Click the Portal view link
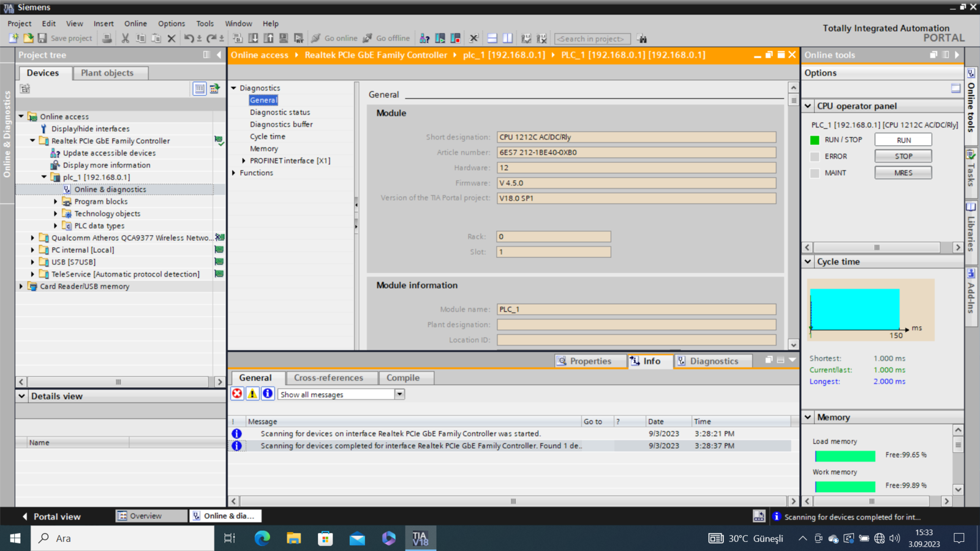The height and width of the screenshot is (551, 980). [x=51, y=517]
